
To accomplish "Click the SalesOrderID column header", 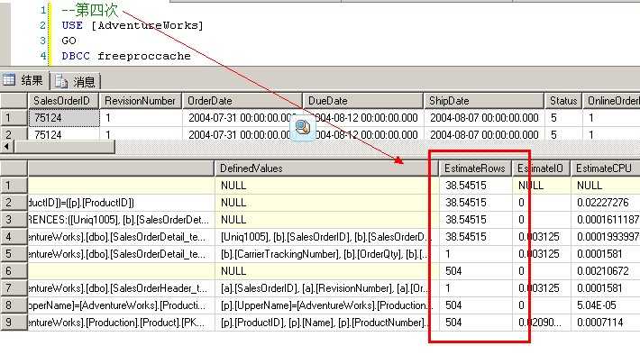I will (63, 101).
